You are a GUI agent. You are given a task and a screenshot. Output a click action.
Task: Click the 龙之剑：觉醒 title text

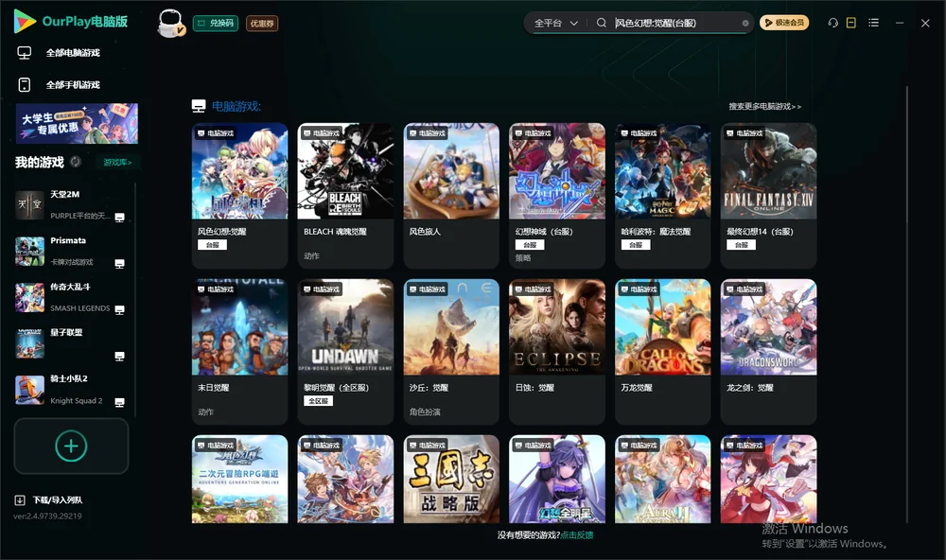click(750, 388)
